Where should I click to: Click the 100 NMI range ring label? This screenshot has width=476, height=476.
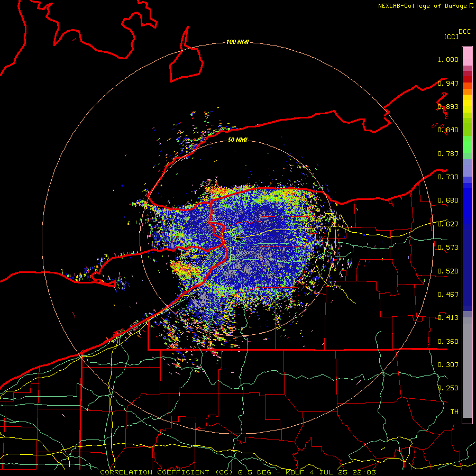pyautogui.click(x=237, y=42)
